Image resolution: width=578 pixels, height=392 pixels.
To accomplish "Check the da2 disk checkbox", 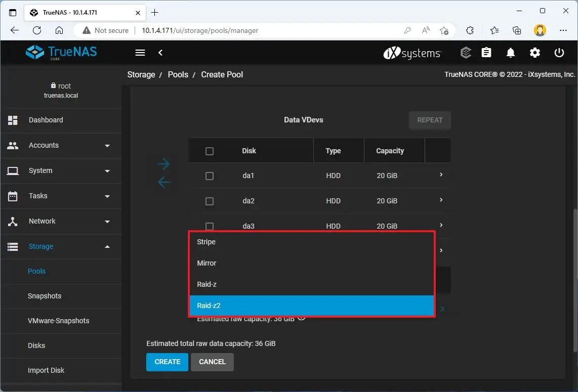I will pyautogui.click(x=210, y=201).
